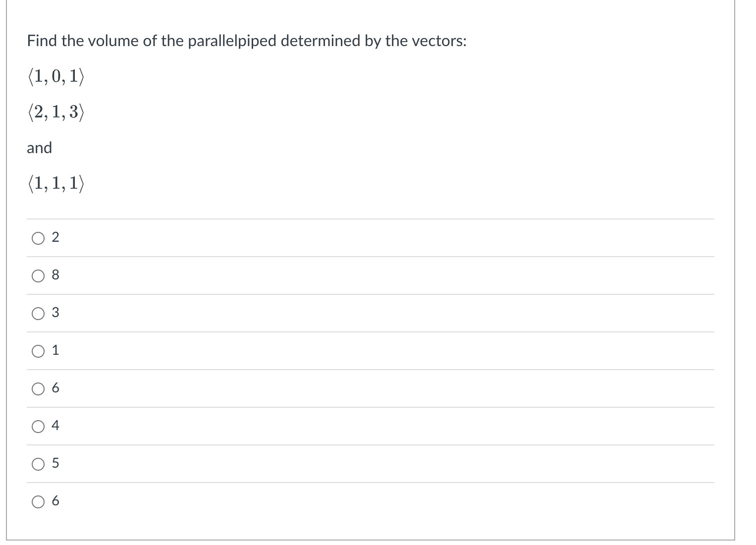Image resolution: width=756 pixels, height=545 pixels.
Task: Select the radio for 6 located under option 1
Action: click(39, 389)
